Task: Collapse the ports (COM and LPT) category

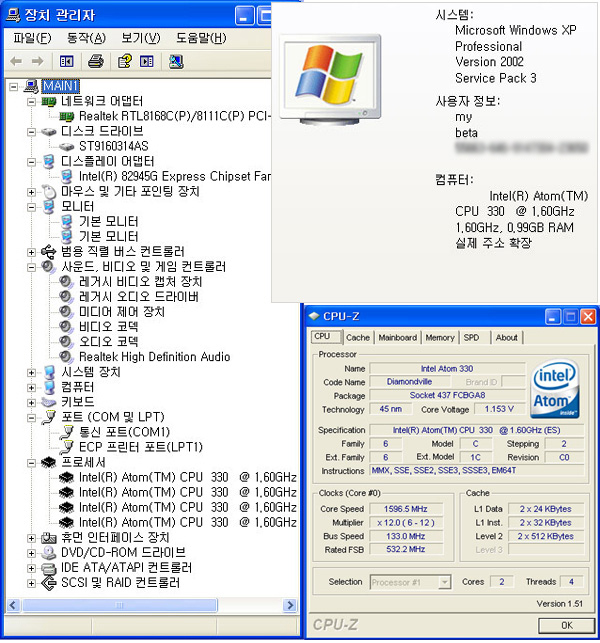Action: [31, 417]
